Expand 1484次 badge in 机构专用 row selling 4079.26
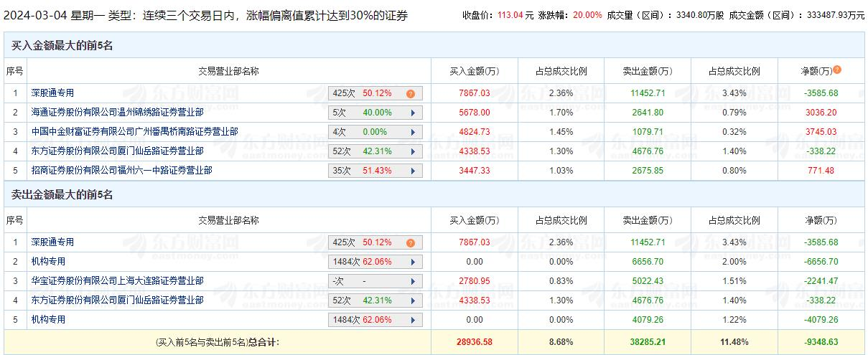 pos(413,320)
